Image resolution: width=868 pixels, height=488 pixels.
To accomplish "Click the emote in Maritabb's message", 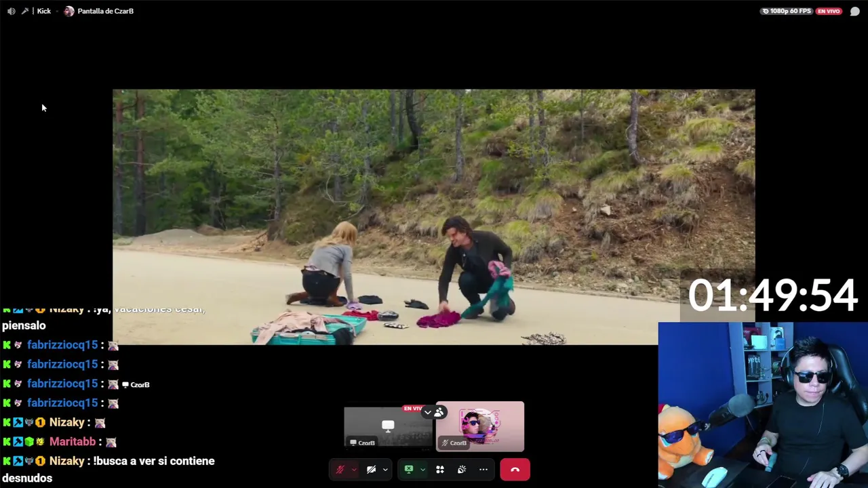I will (111, 442).
